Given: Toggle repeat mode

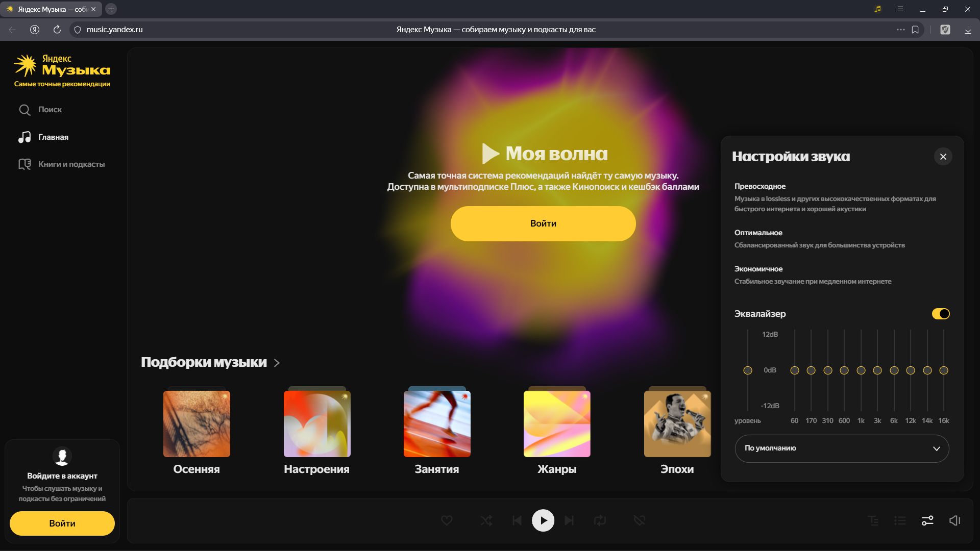Looking at the screenshot, I should tap(600, 520).
